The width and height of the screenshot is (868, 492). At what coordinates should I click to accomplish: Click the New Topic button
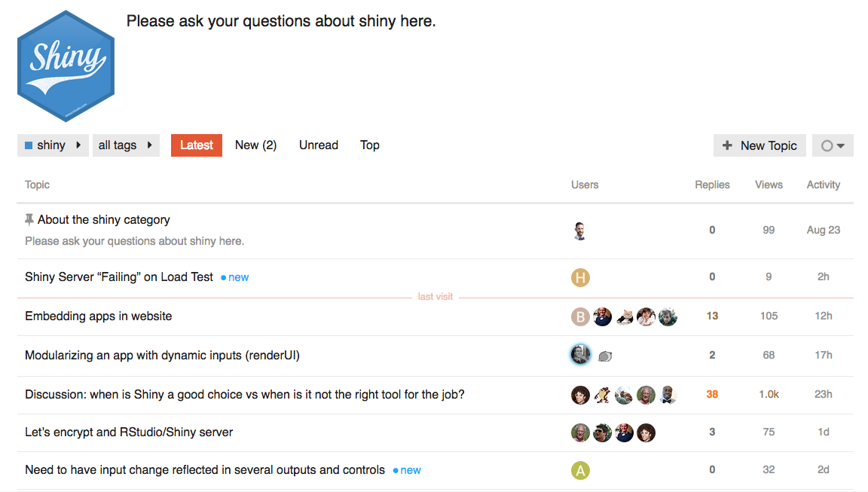[x=759, y=145]
